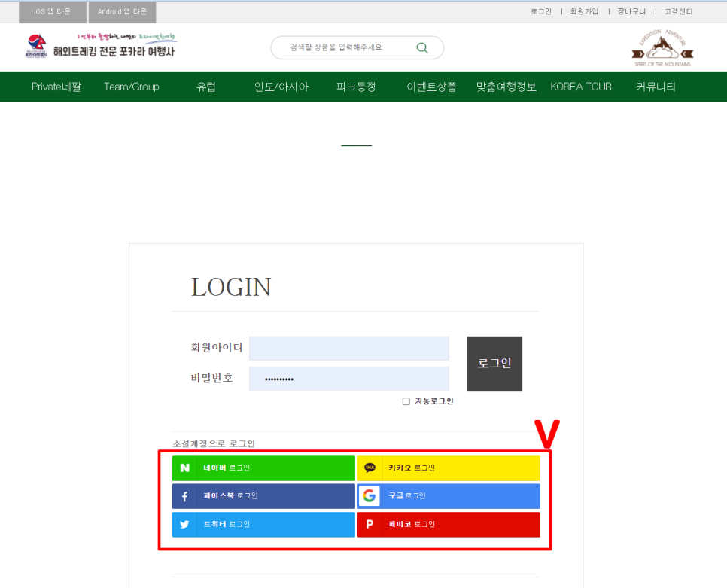Open the 장바구니 link
The image size is (727, 588).
[631, 11]
